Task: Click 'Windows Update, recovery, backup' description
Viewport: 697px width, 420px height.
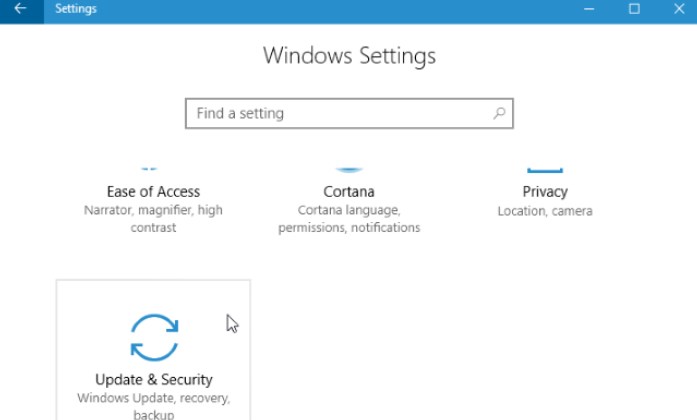Action: [x=154, y=406]
